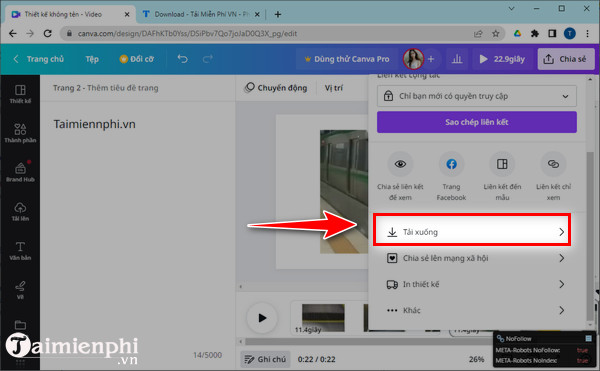Select the 11.4giây timeline clip thumbnail
This screenshot has width=600, height=371.
pyautogui.click(x=323, y=318)
